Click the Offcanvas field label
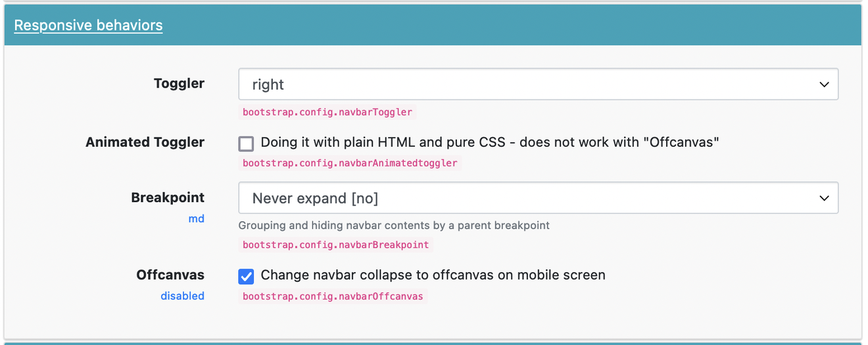The width and height of the screenshot is (868, 345). [x=170, y=275]
